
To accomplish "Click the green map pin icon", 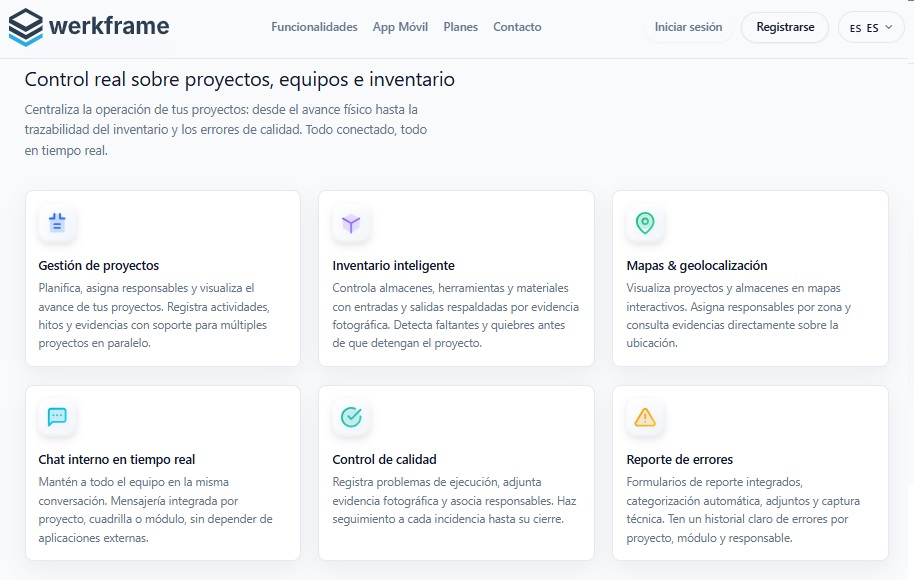I will tap(645, 223).
